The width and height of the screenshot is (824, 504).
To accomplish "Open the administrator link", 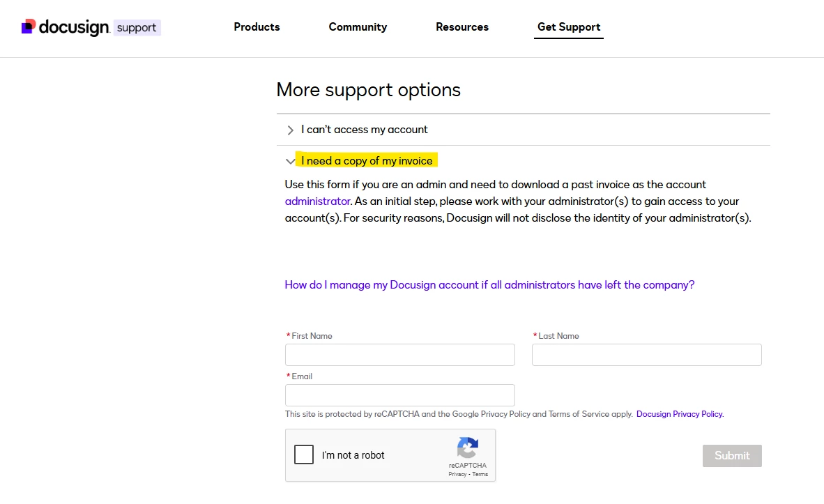I will click(x=317, y=201).
